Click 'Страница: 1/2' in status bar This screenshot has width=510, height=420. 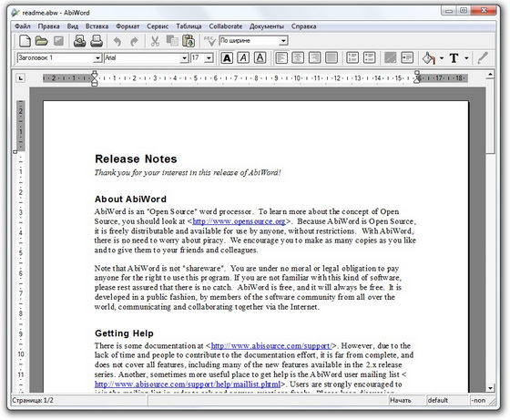[x=33, y=400]
